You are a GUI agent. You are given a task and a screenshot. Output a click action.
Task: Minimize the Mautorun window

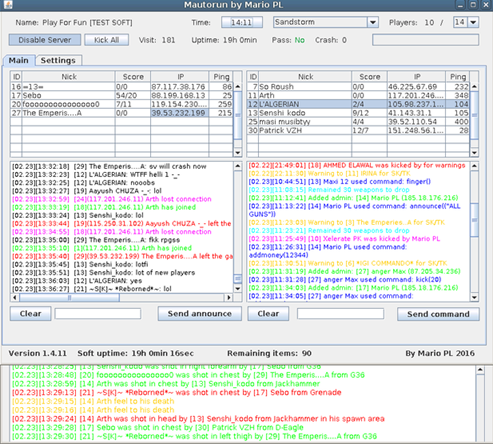tap(460, 5)
